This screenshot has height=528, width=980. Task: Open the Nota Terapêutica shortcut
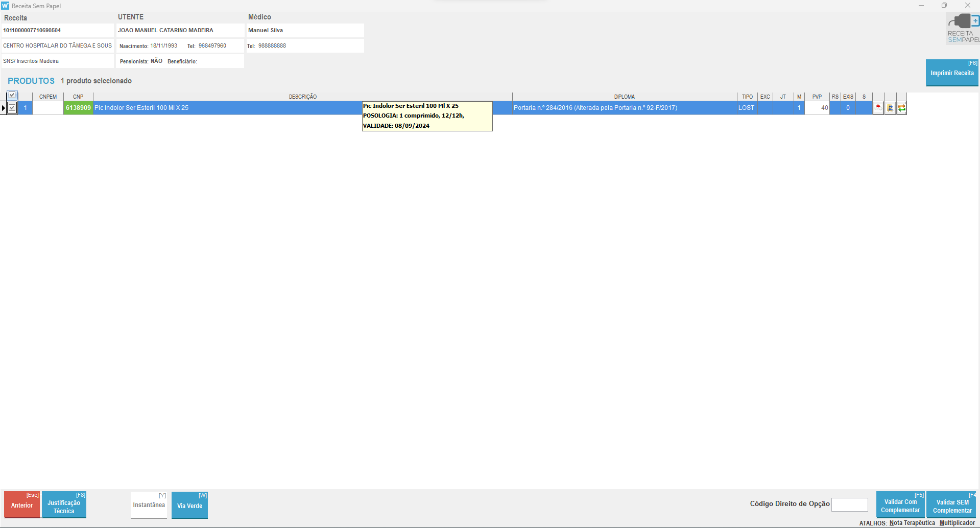(912, 523)
